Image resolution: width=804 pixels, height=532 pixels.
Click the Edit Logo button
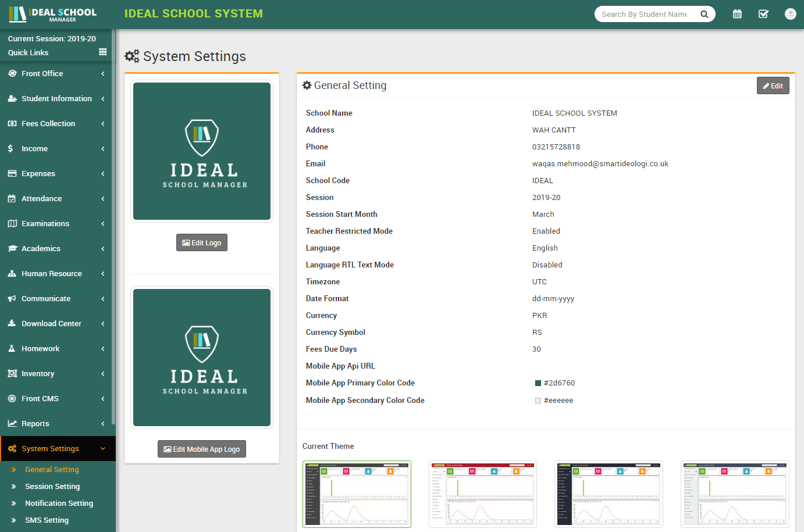click(202, 242)
